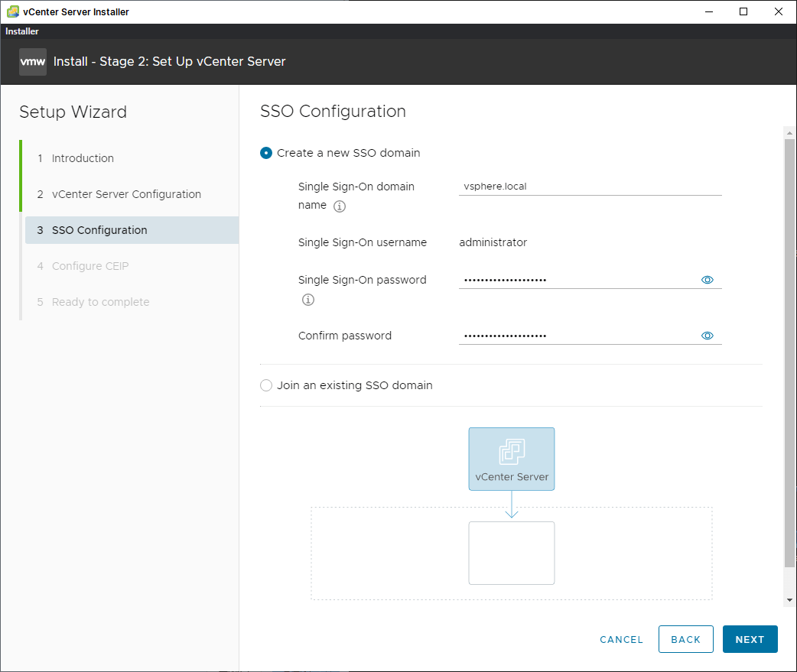Click CANCEL to exit setup
The image size is (797, 672).
[621, 639]
